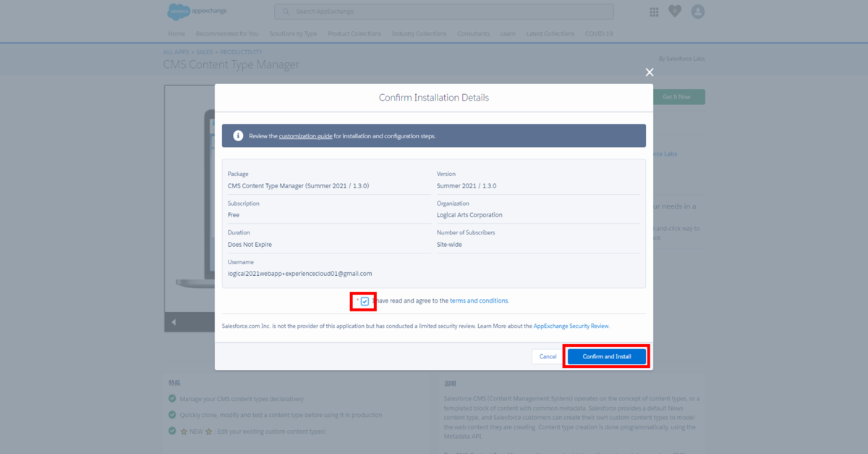Click the ALL APPS breadcrumb
This screenshot has height=454, width=868.
point(176,52)
